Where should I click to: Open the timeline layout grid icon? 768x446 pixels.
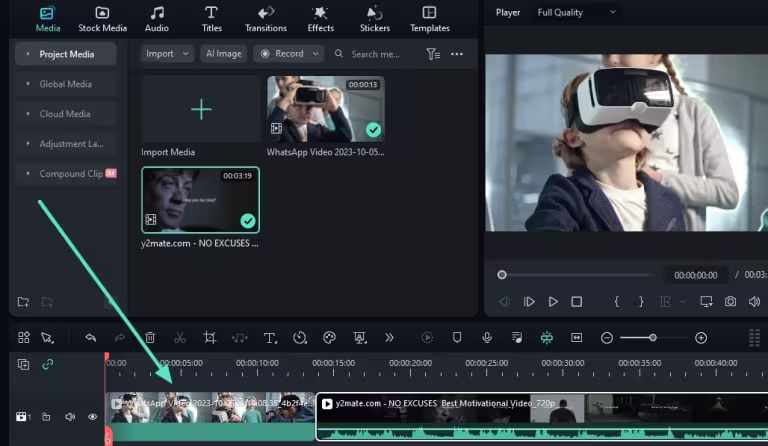(x=24, y=338)
